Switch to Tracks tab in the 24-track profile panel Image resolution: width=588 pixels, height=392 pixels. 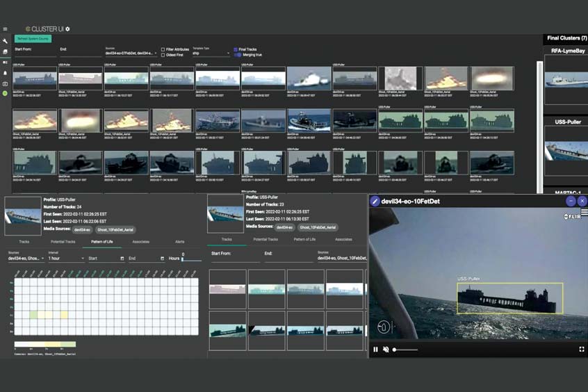(24, 242)
